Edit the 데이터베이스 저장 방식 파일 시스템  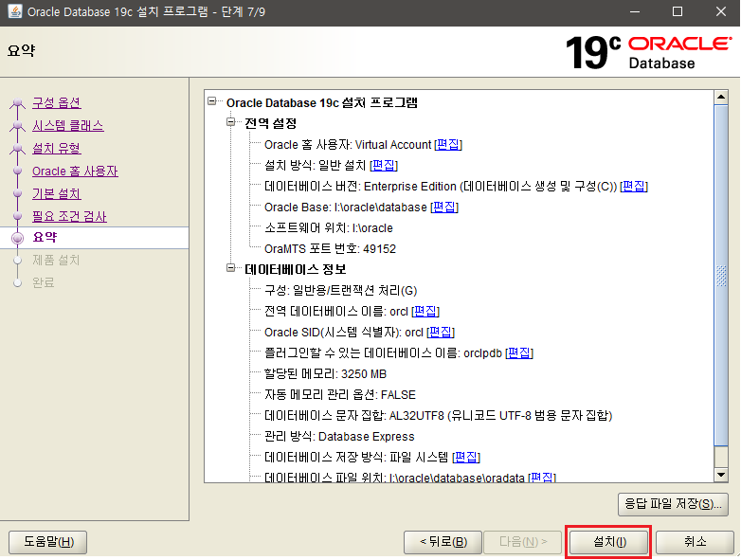(x=466, y=457)
